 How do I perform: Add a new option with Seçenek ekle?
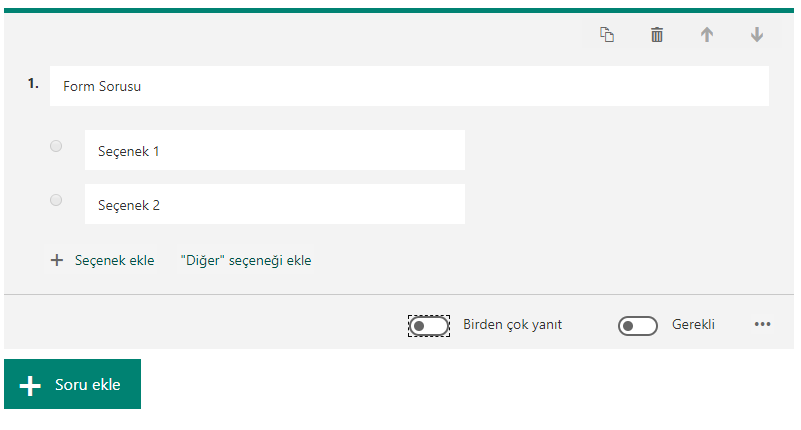[x=102, y=260]
